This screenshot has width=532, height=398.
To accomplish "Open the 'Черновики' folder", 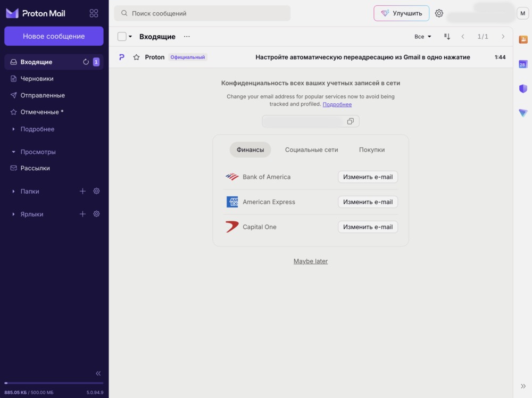I will pos(54,78).
